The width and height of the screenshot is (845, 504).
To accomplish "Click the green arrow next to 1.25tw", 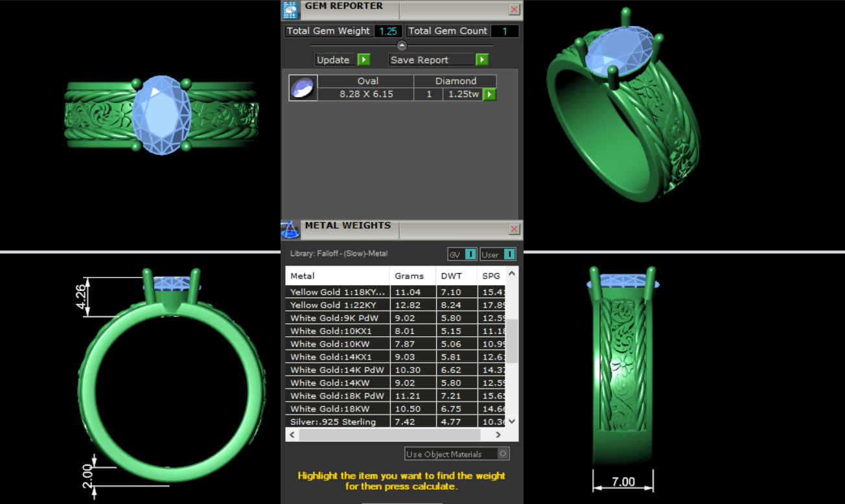I will point(489,95).
